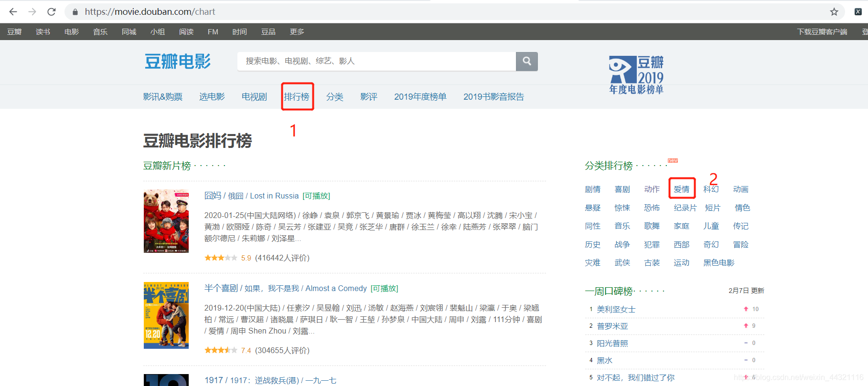The height and width of the screenshot is (386, 868).
Task: Open 豆品 in the top navigation
Action: pyautogui.click(x=268, y=32)
